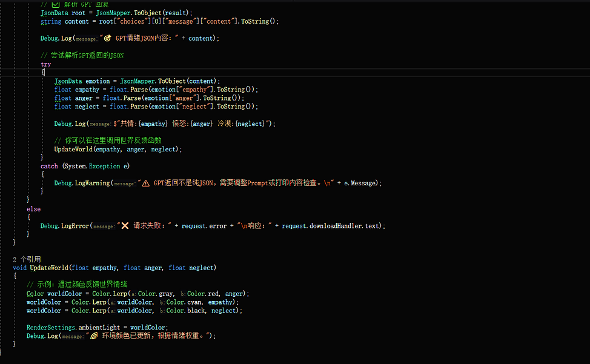Click the "message" string key in root indexer
This screenshot has height=364, width=590.
pos(181,21)
